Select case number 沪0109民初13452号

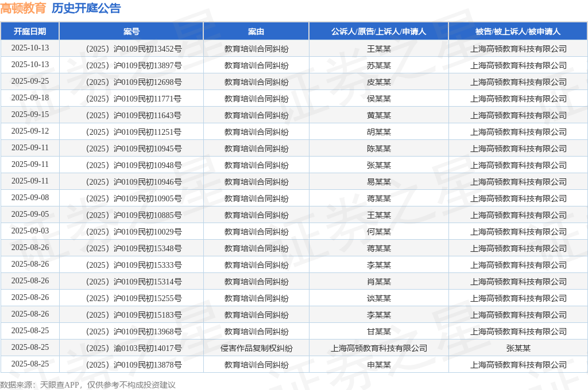[148, 49]
